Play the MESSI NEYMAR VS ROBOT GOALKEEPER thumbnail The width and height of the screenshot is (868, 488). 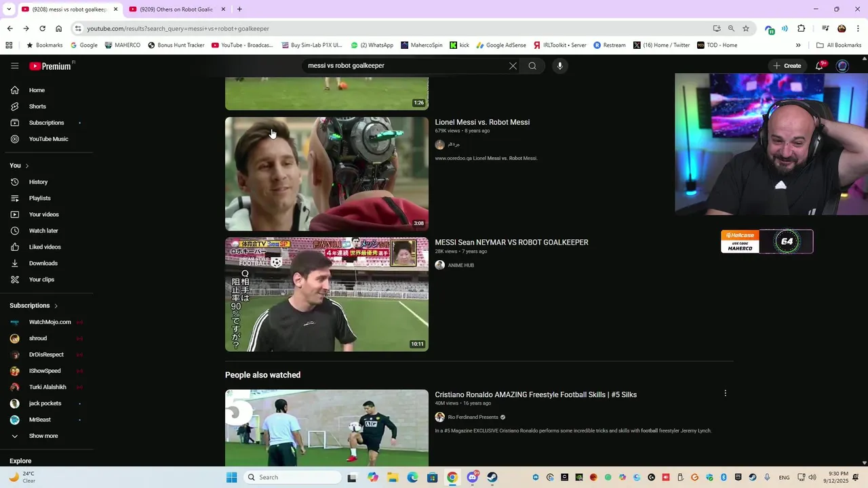(327, 294)
